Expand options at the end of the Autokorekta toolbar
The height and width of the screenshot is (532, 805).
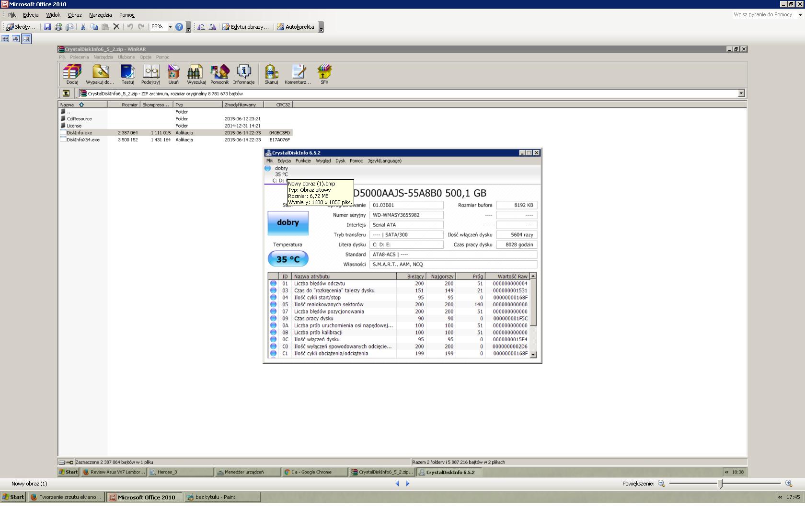(x=321, y=27)
